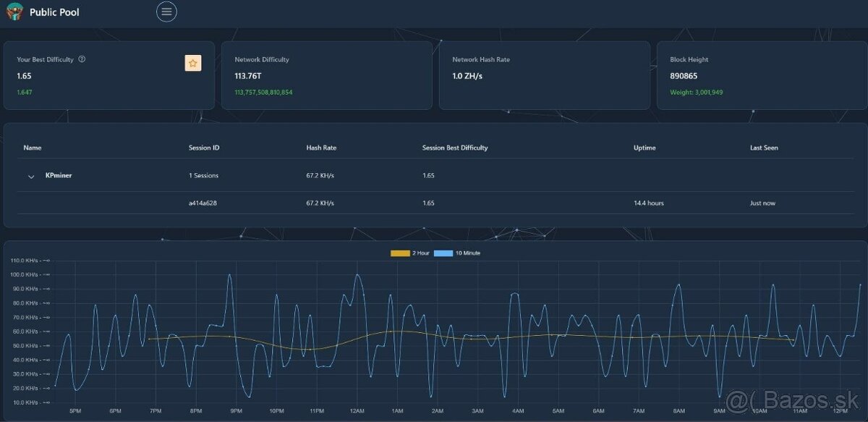Click the help icon beside Your Best Difficulty
The height and width of the screenshot is (422, 868).
click(x=82, y=59)
